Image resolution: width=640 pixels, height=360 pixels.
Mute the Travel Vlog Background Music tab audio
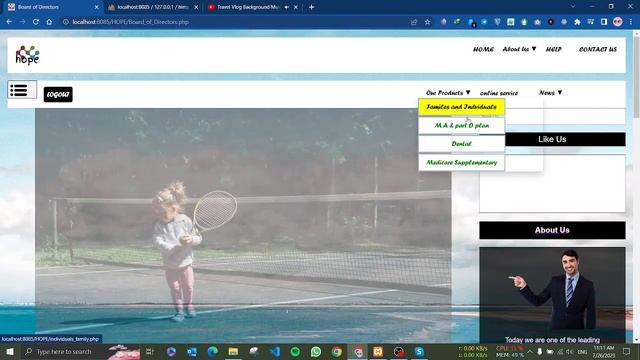(x=287, y=7)
